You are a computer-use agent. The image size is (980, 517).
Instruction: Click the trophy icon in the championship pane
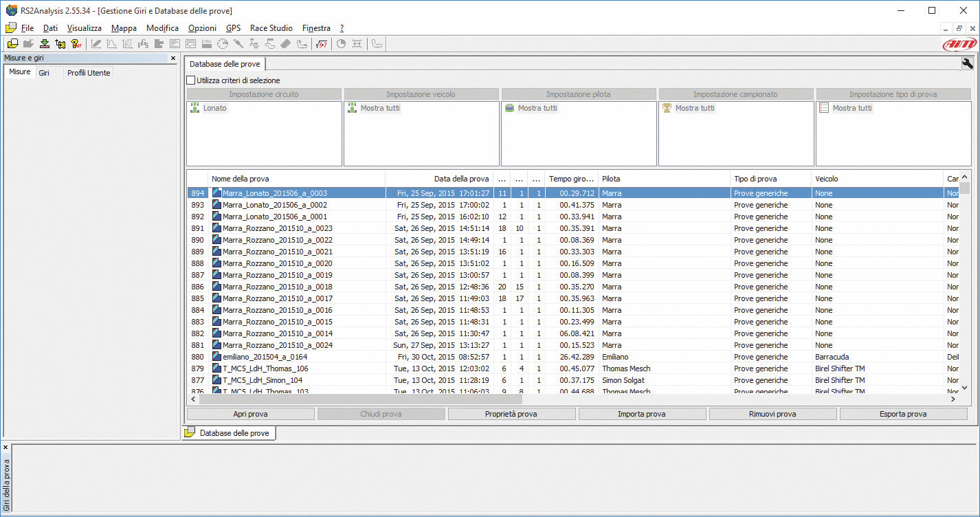click(x=667, y=108)
